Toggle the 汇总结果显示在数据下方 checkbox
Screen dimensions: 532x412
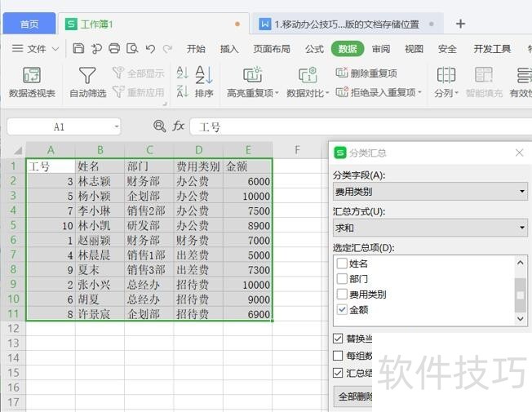coord(338,373)
